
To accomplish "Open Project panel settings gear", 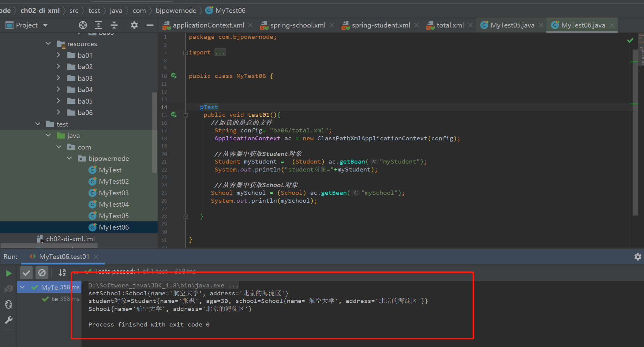I will coord(134,25).
